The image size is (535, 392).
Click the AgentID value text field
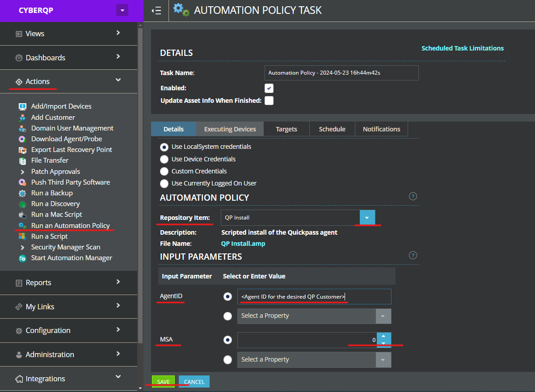click(314, 297)
